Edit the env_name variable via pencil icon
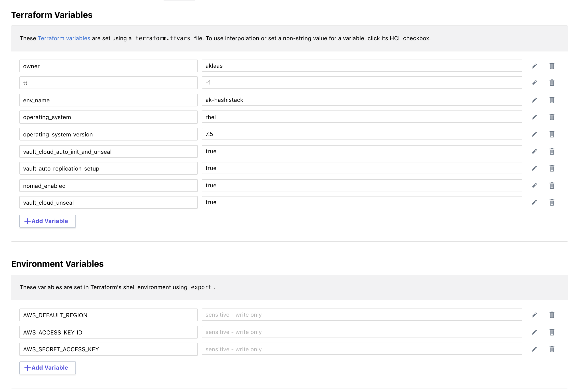 (534, 100)
